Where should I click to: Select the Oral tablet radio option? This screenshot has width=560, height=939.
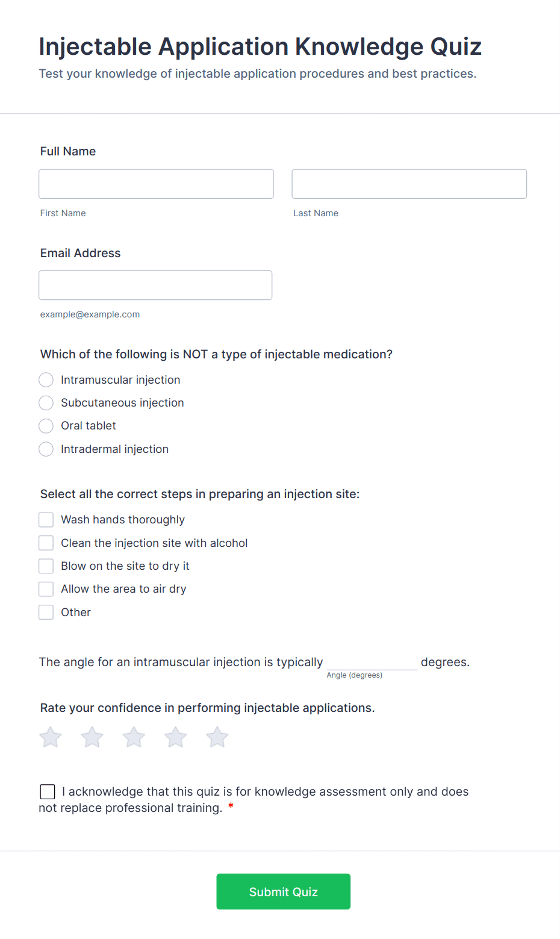tap(46, 426)
